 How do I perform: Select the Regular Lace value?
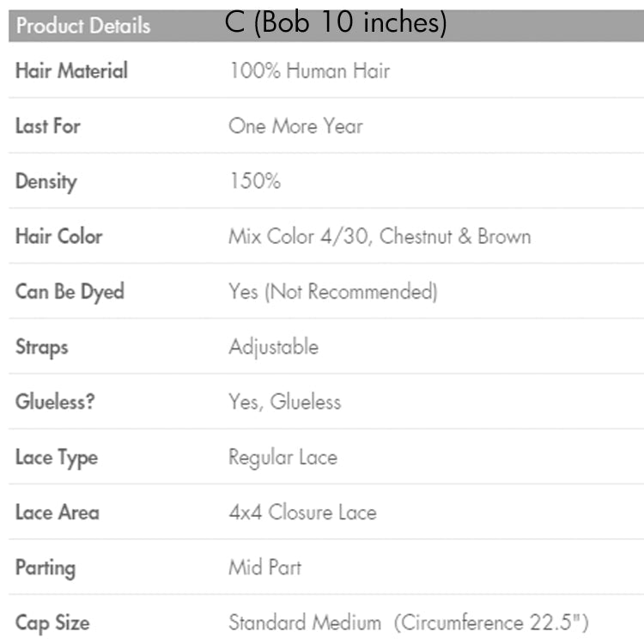(283, 457)
